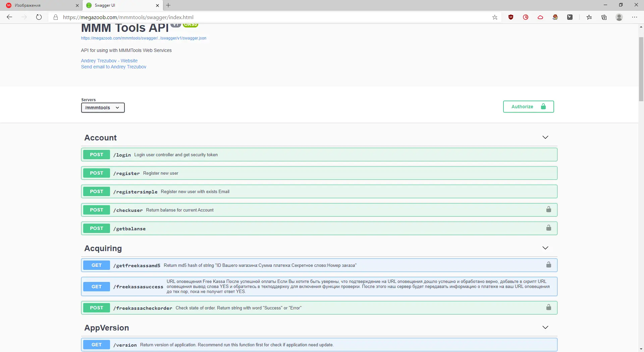The height and width of the screenshot is (352, 644).
Task: Click 'API for using with MMMTools Web Services' text
Action: (126, 50)
